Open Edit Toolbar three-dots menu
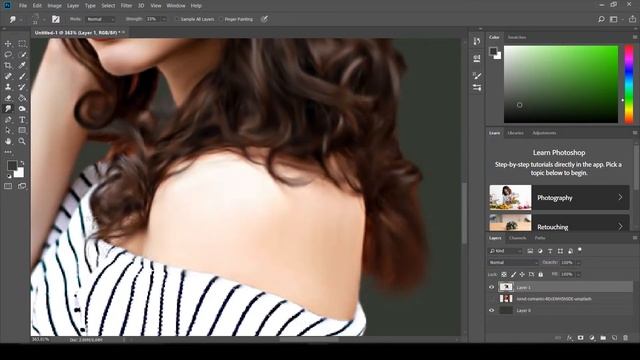640x360 pixels. click(8, 152)
